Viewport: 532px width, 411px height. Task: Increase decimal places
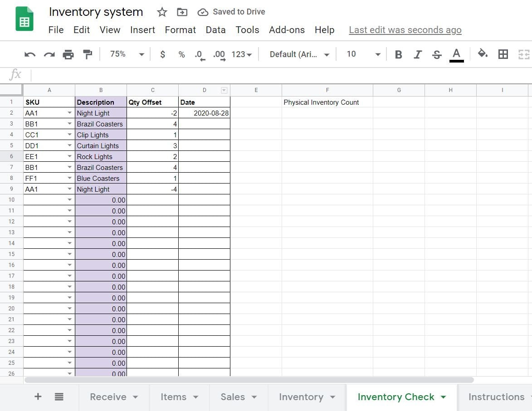[x=219, y=54]
